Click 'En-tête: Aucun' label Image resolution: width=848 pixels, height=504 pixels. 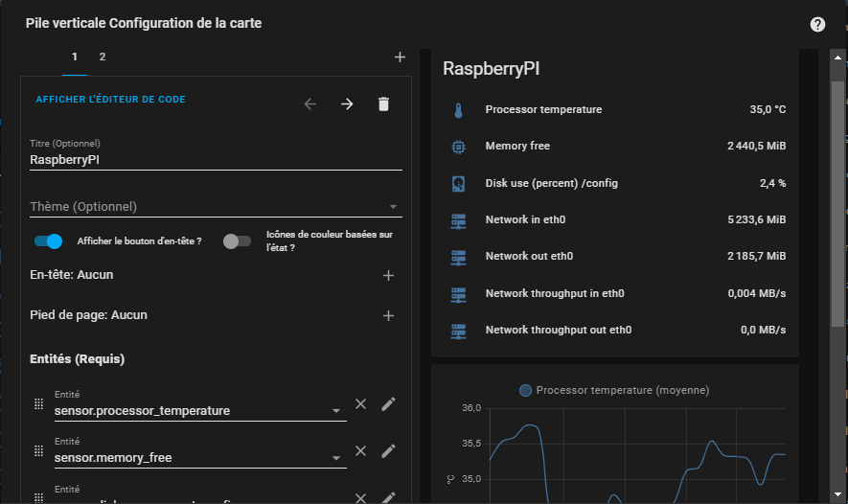coord(72,275)
